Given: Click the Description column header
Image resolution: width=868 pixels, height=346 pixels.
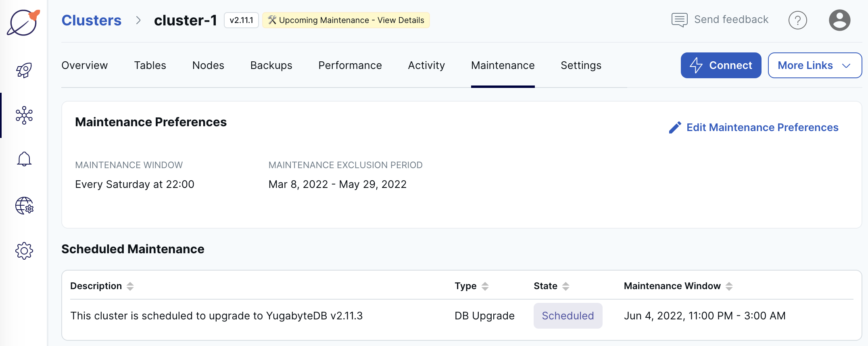Looking at the screenshot, I should (x=96, y=286).
